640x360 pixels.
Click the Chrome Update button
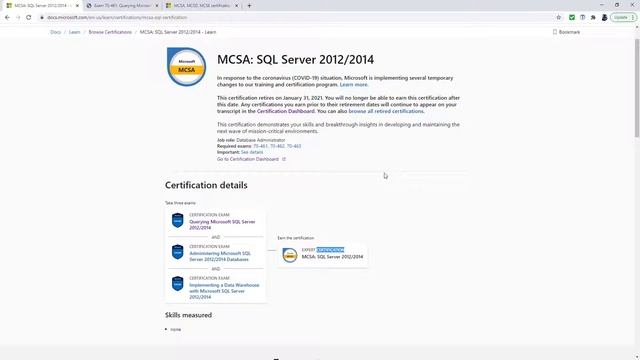[x=623, y=17]
